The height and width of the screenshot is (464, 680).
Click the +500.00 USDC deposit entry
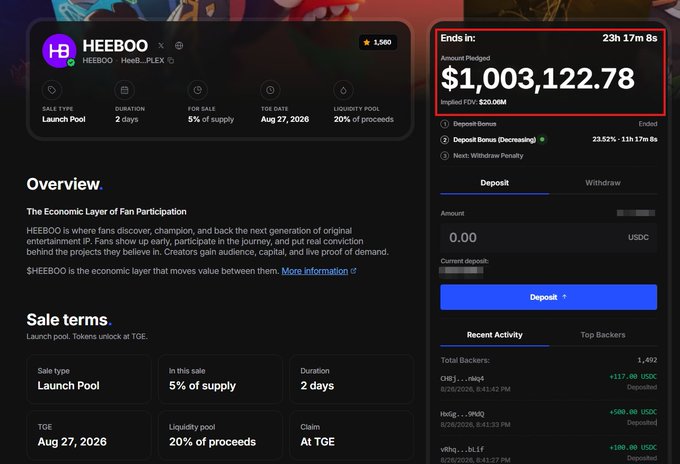(633, 412)
